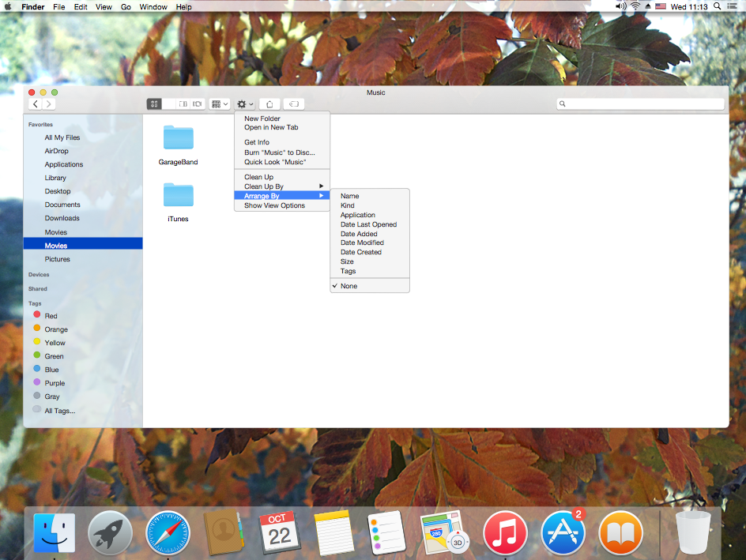
Task: Switch to column view
Action: (x=183, y=103)
